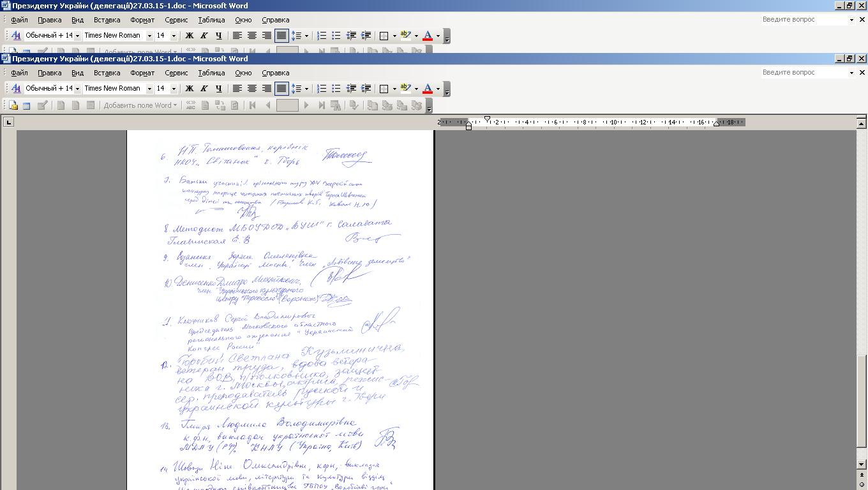
Task: Click the ruler tab selector button at left
Action: point(8,122)
